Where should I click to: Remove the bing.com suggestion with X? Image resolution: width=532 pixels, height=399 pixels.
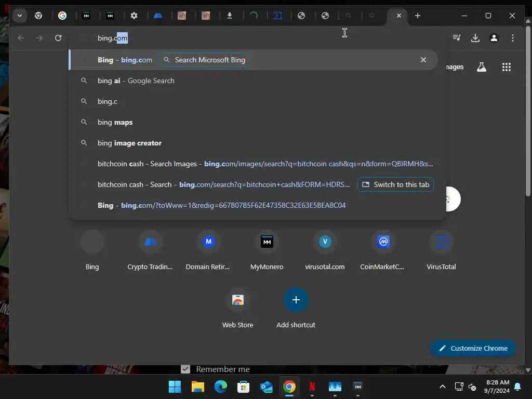(x=423, y=60)
